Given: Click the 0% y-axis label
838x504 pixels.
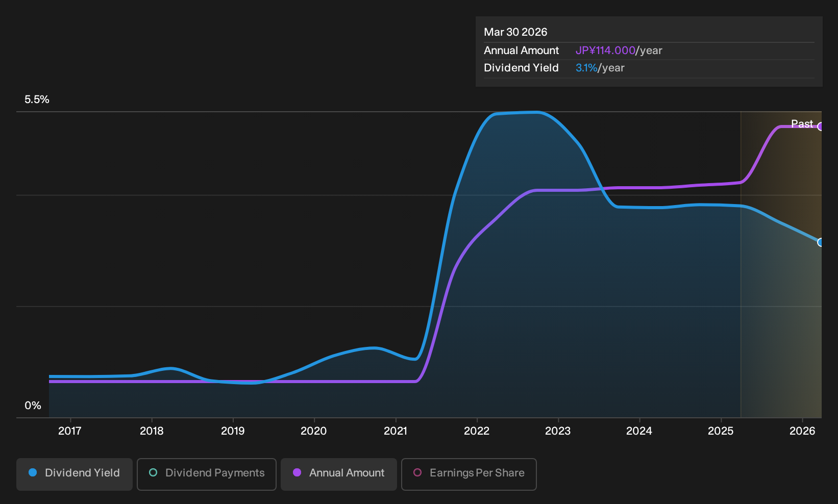Looking at the screenshot, I should [33, 406].
